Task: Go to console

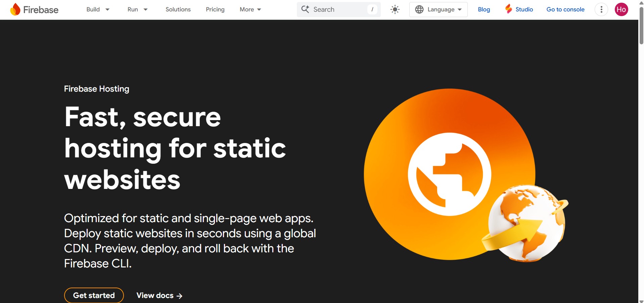Action: point(565,9)
